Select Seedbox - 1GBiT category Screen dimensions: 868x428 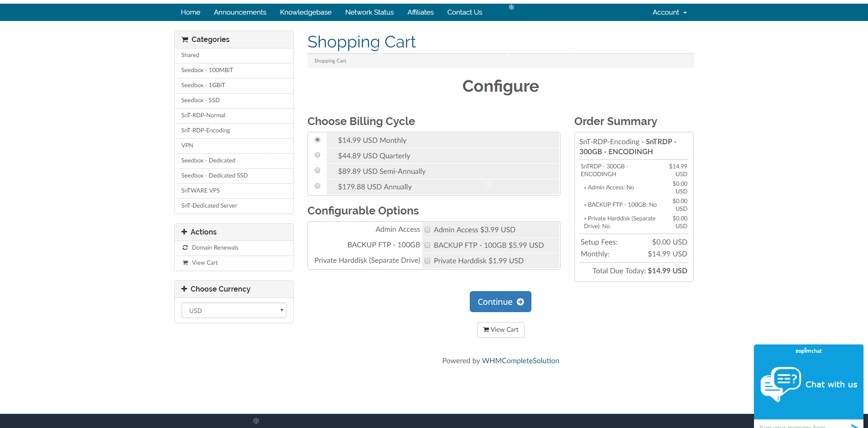[234, 85]
